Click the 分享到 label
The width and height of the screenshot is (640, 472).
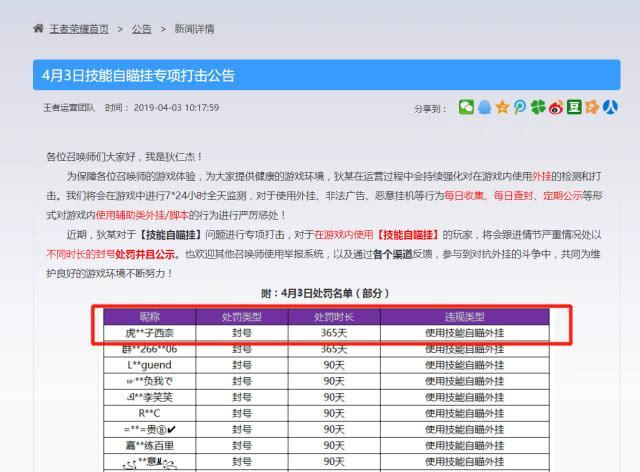click(430, 109)
